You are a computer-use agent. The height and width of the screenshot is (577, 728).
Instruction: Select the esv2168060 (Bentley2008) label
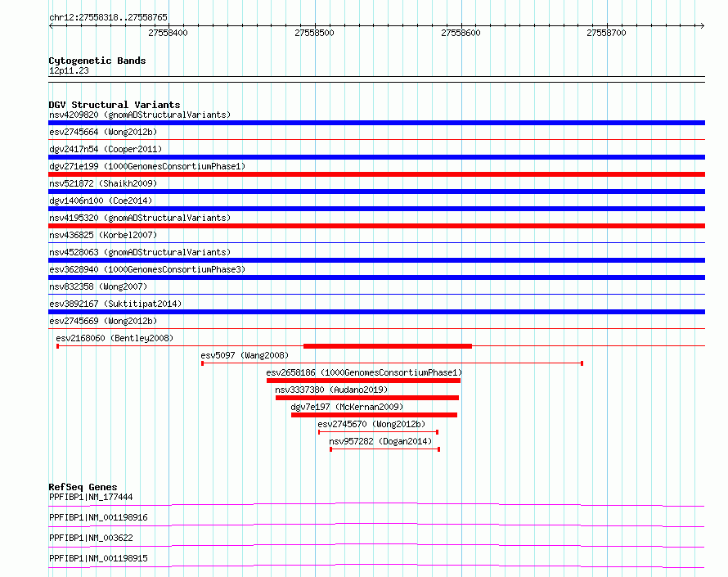click(115, 338)
